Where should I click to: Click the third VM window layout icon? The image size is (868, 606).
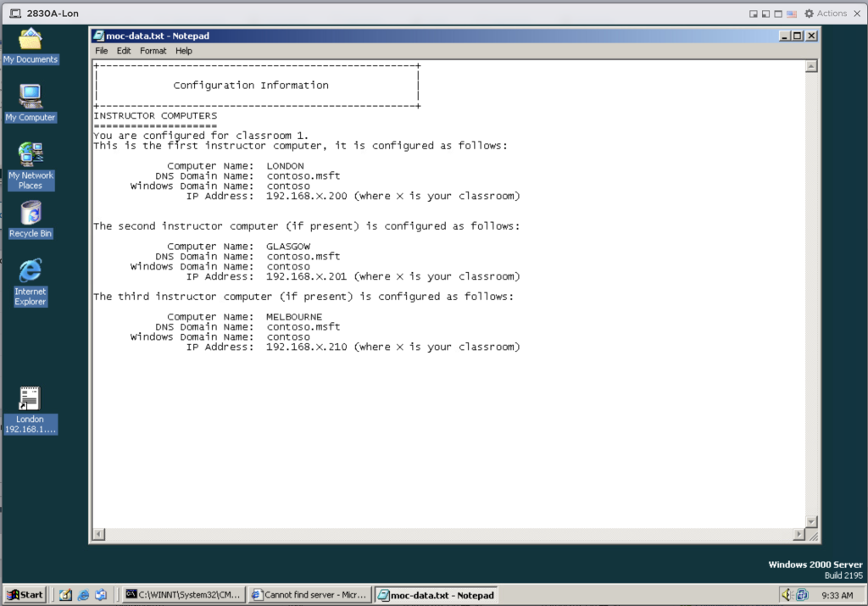pos(778,14)
